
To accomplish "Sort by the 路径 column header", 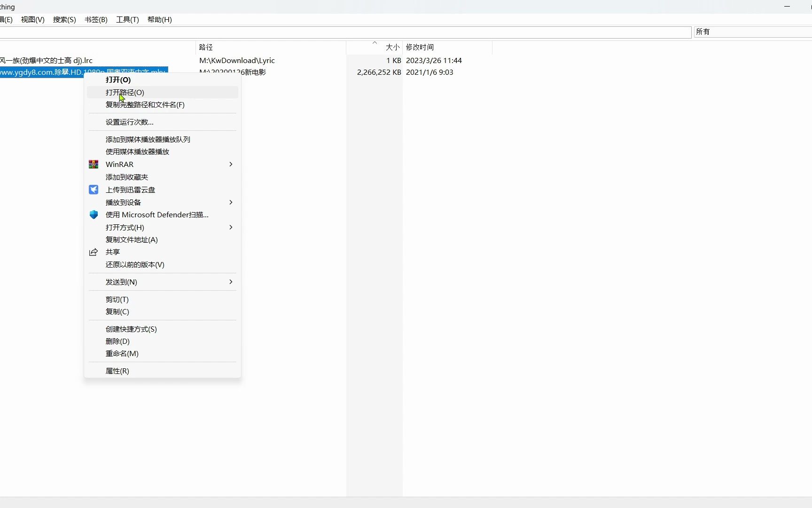I will pos(271,47).
